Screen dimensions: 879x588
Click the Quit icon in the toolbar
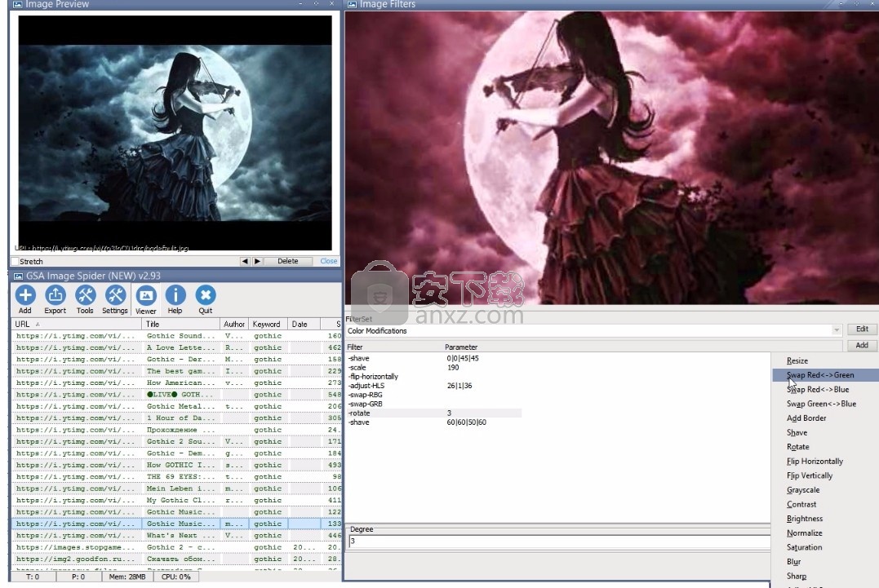[x=205, y=299]
